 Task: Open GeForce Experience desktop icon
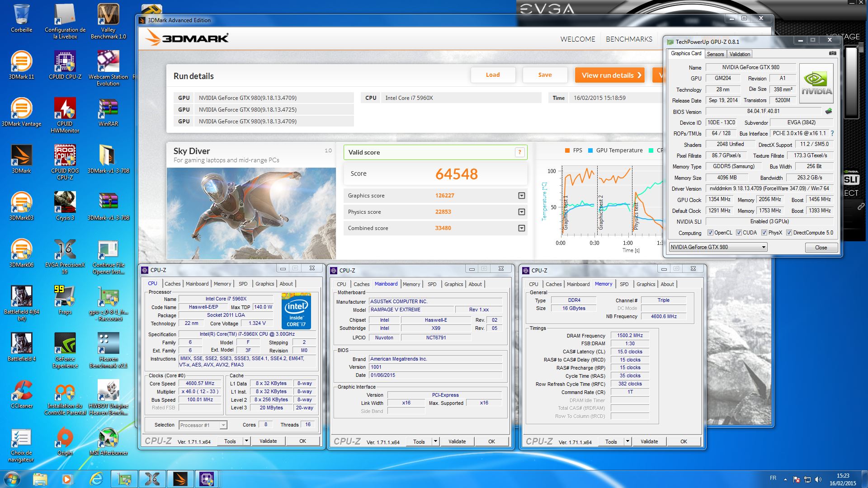tap(65, 350)
